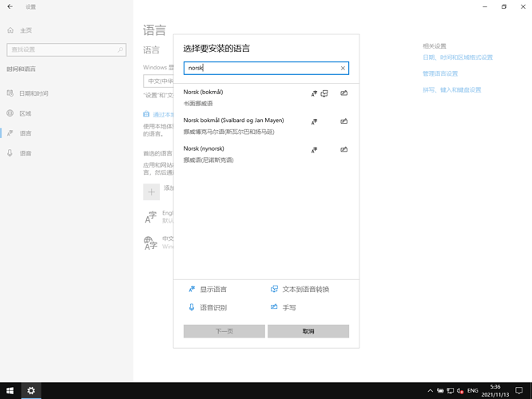Click text-to-speech icon for Norsk (bokmål)

pos(324,93)
